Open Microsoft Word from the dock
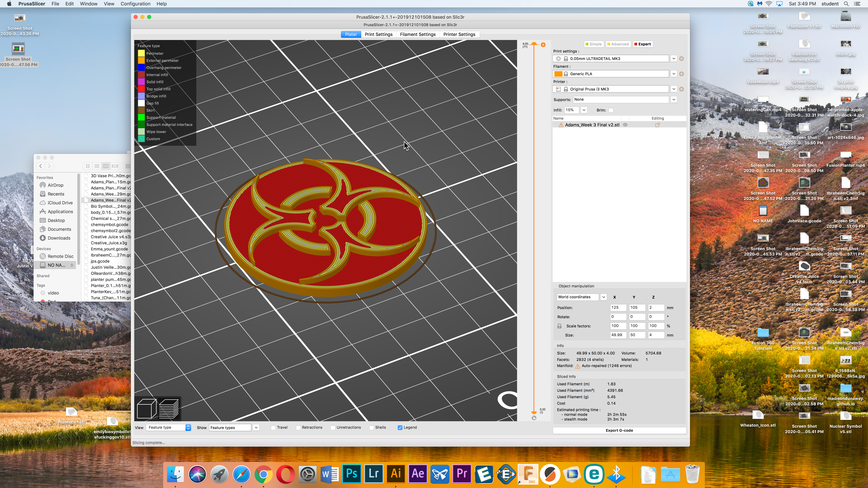The width and height of the screenshot is (868, 488). pyautogui.click(x=330, y=474)
